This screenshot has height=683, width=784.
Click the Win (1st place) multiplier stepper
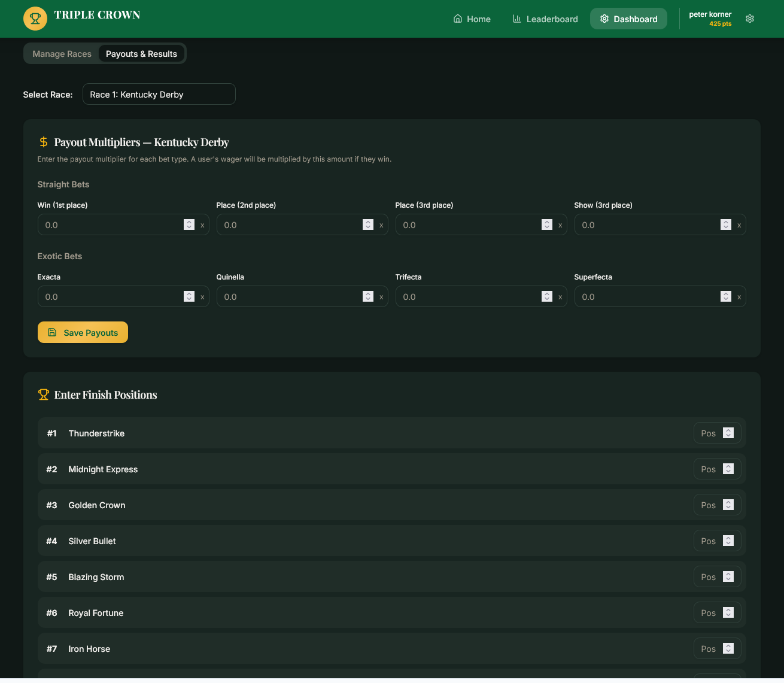[x=189, y=224]
